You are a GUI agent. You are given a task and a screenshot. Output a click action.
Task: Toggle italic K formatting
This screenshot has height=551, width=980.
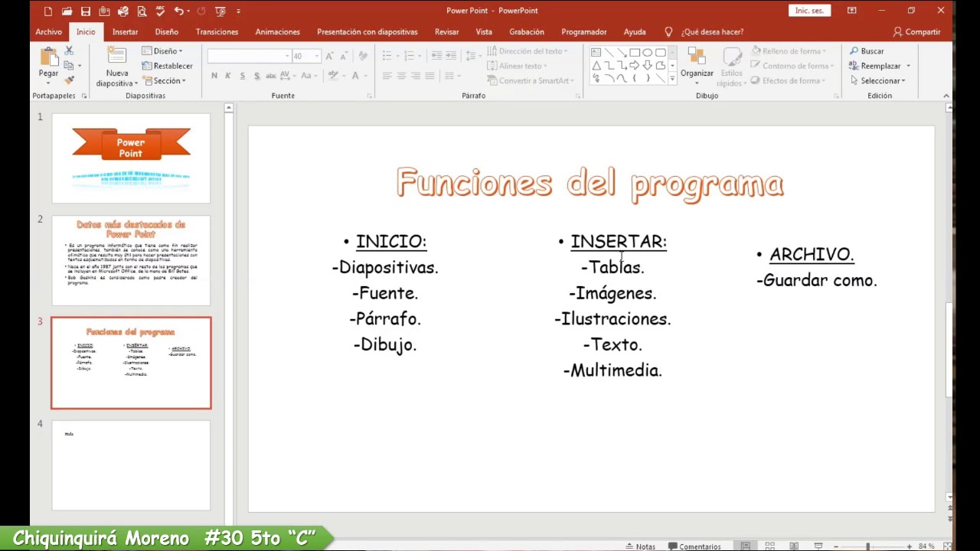click(x=228, y=76)
